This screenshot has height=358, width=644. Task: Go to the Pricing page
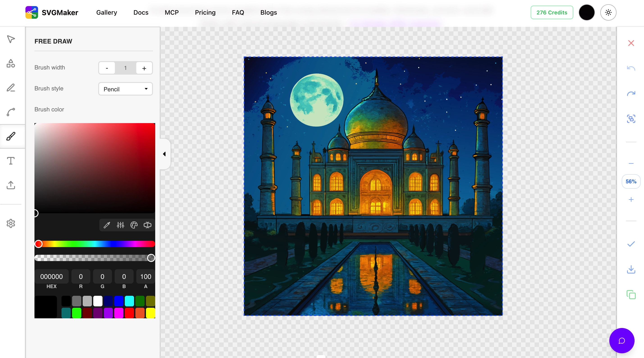click(x=205, y=12)
